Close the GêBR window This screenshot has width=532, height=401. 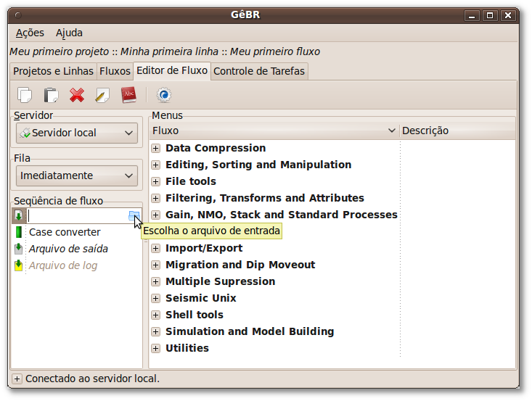click(x=508, y=16)
